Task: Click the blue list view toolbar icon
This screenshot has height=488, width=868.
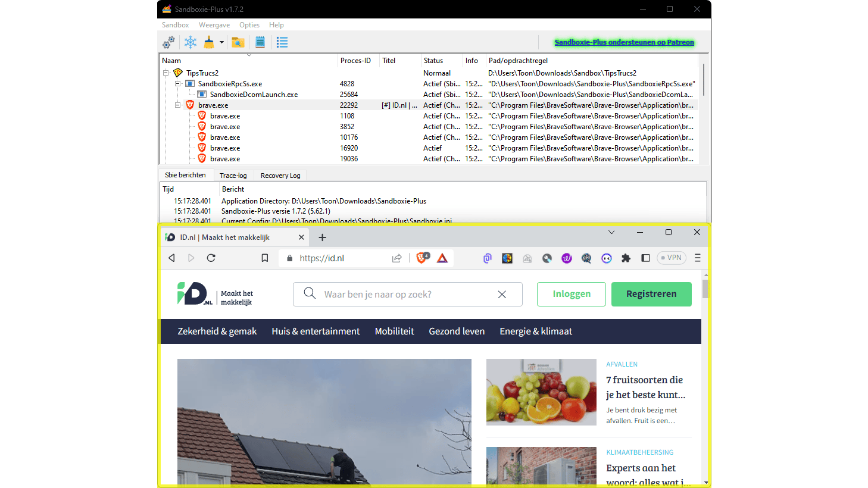Action: point(282,42)
